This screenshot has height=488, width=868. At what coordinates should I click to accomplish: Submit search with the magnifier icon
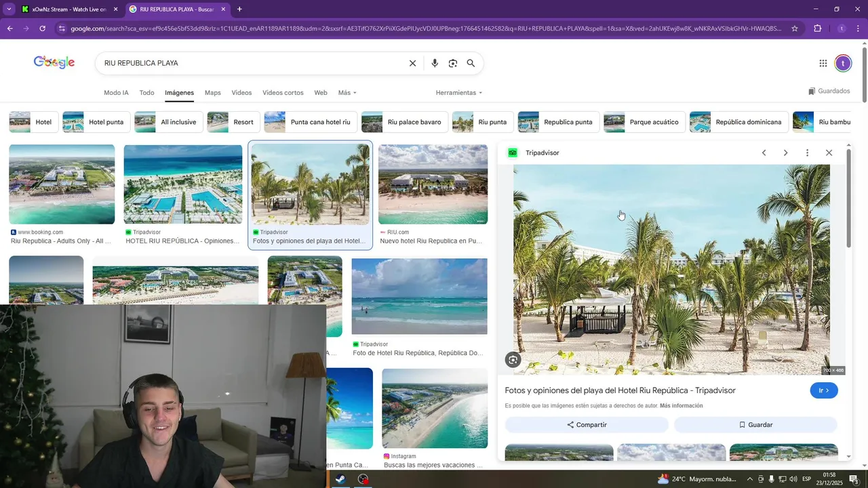tap(471, 63)
